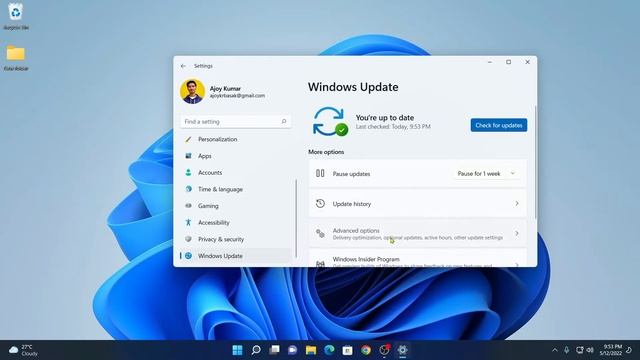Click the sidebar navigation scrollbar
Image resolution: width=640 pixels, height=360 pixels.
296,218
